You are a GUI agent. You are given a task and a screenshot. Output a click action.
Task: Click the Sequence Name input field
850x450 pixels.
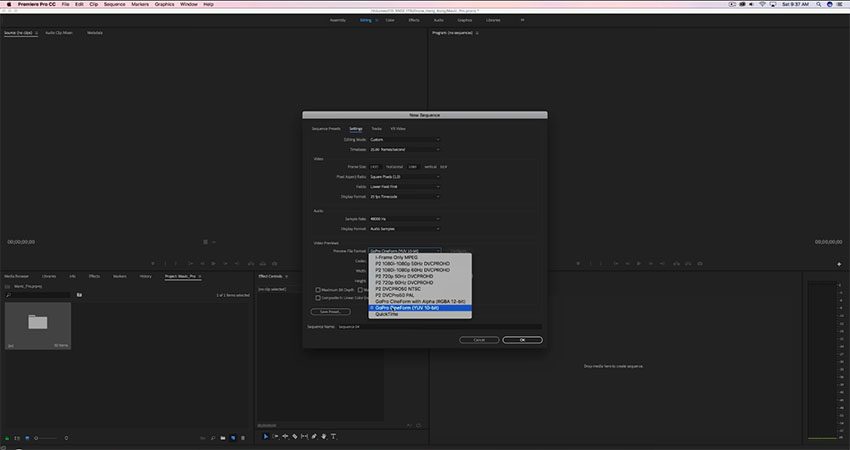[x=440, y=327]
